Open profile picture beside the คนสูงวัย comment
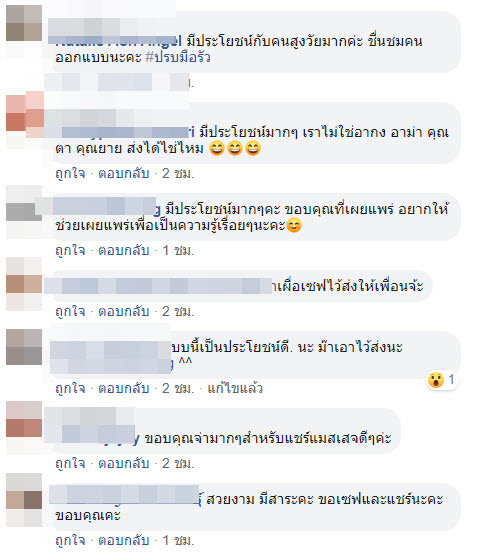Image resolution: width=491 pixels, height=556 pixels. point(24,23)
